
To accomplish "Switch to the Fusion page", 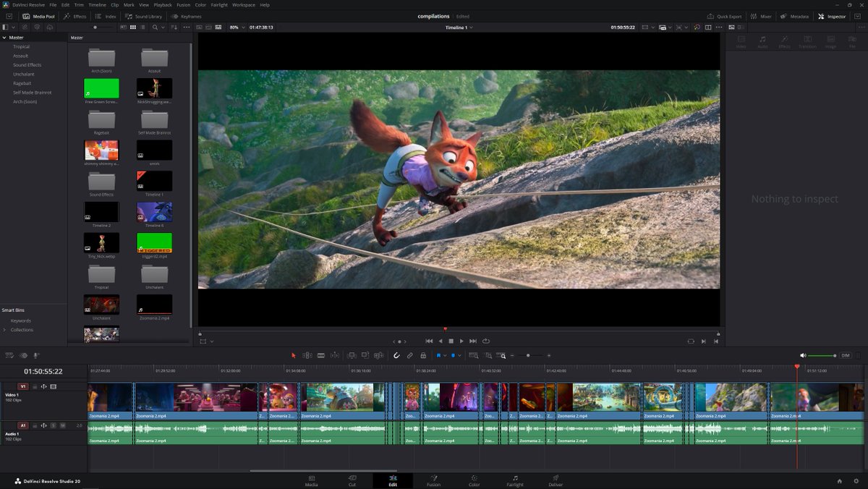I will [x=433, y=480].
